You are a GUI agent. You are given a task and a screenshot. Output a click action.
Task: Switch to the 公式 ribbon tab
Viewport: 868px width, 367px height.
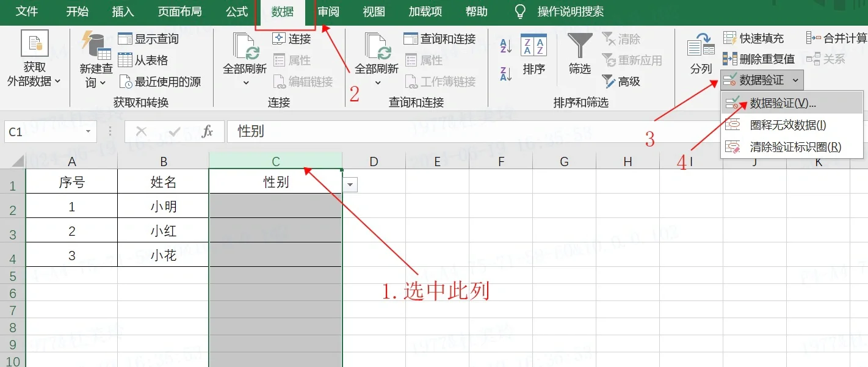pos(236,12)
